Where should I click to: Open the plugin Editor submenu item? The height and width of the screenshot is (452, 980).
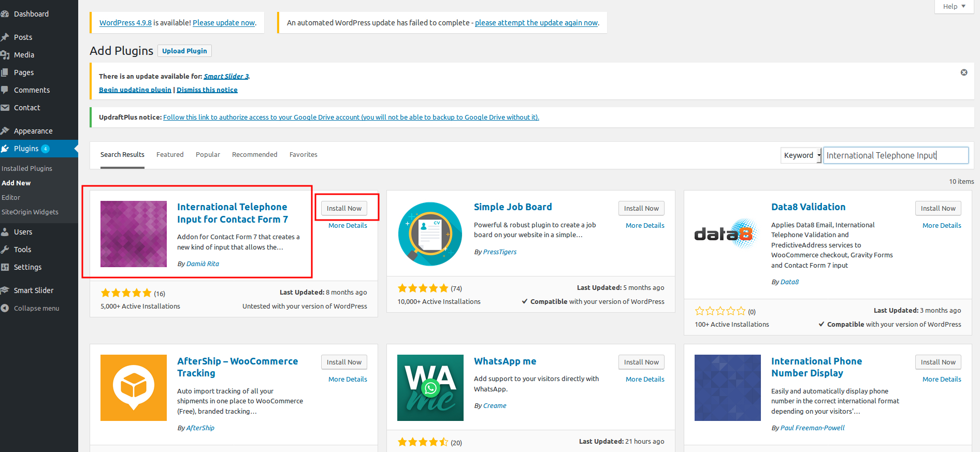click(x=11, y=198)
